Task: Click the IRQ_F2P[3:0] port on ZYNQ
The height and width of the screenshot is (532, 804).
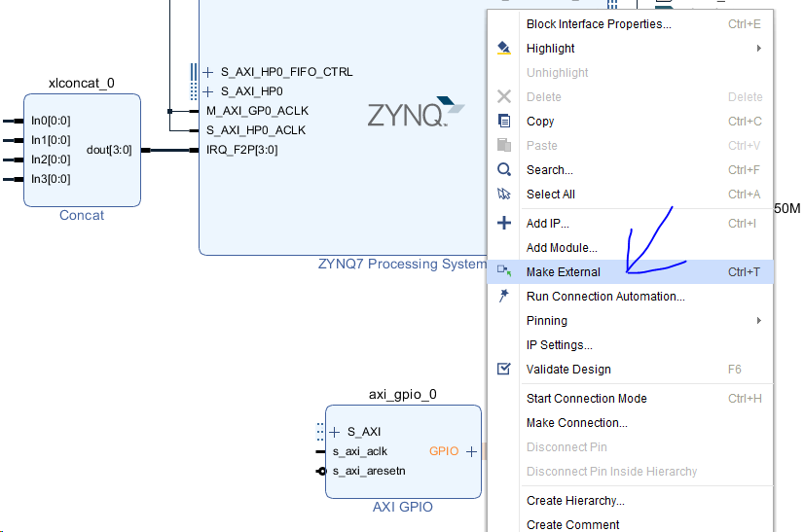Action: [241, 150]
